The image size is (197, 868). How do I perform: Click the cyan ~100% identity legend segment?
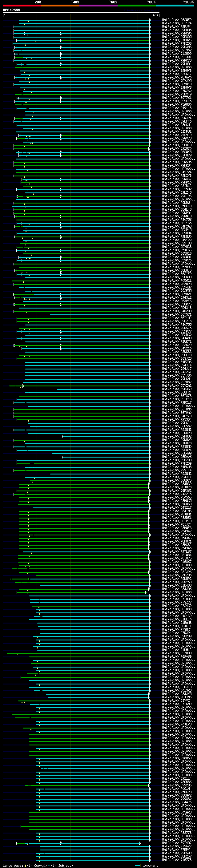click(175, 6)
